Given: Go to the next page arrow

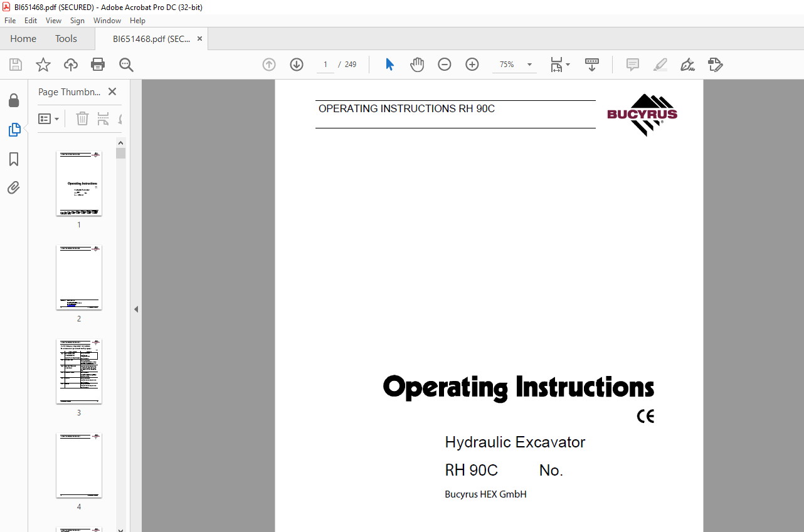Looking at the screenshot, I should (x=297, y=65).
